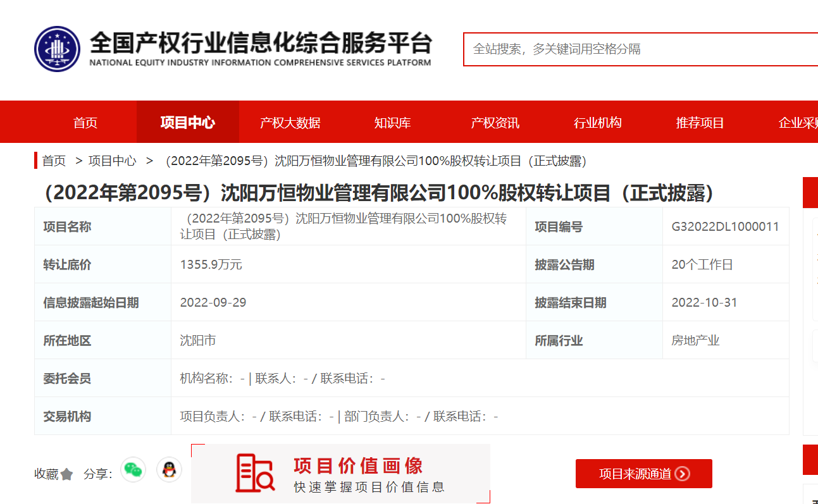Select the 所属行业 value 房地产业
818x504 pixels.
point(696,340)
